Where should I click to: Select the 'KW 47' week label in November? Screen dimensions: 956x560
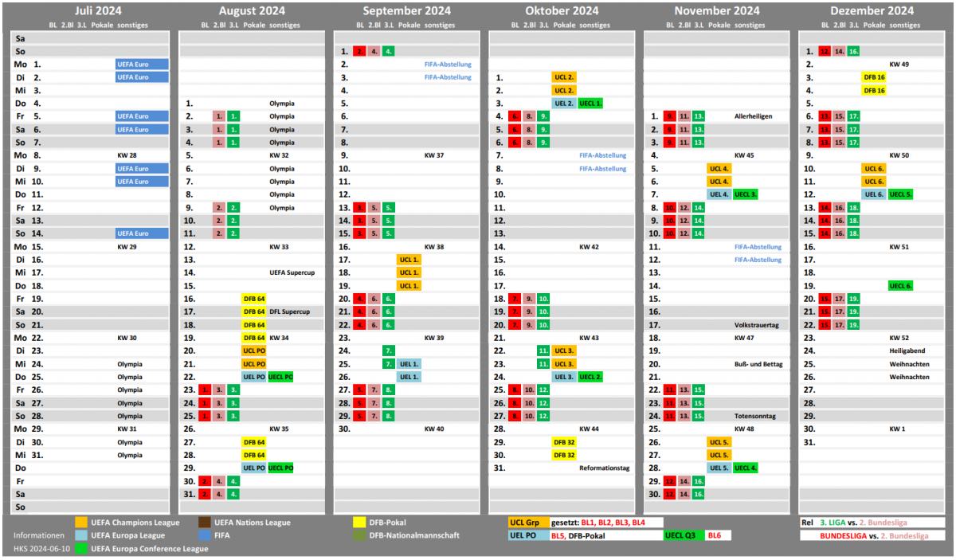pyautogui.click(x=744, y=339)
